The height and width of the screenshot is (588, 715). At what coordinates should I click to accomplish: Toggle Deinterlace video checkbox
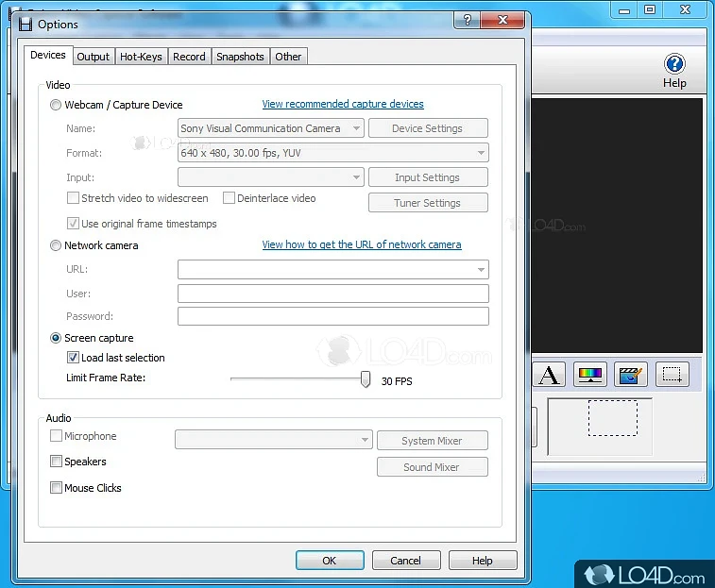point(229,198)
